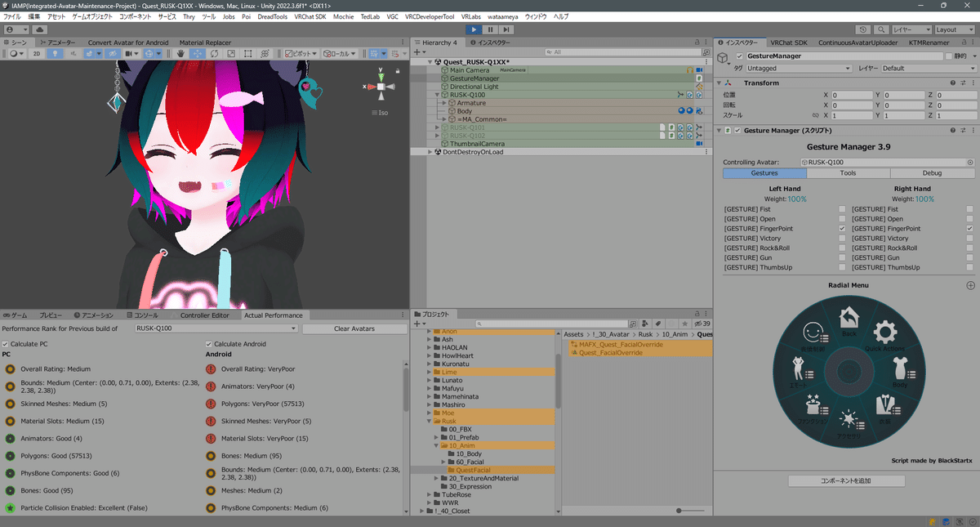Check Right Hand Victory gesture checkbox
The height and width of the screenshot is (527, 980).
[970, 239]
